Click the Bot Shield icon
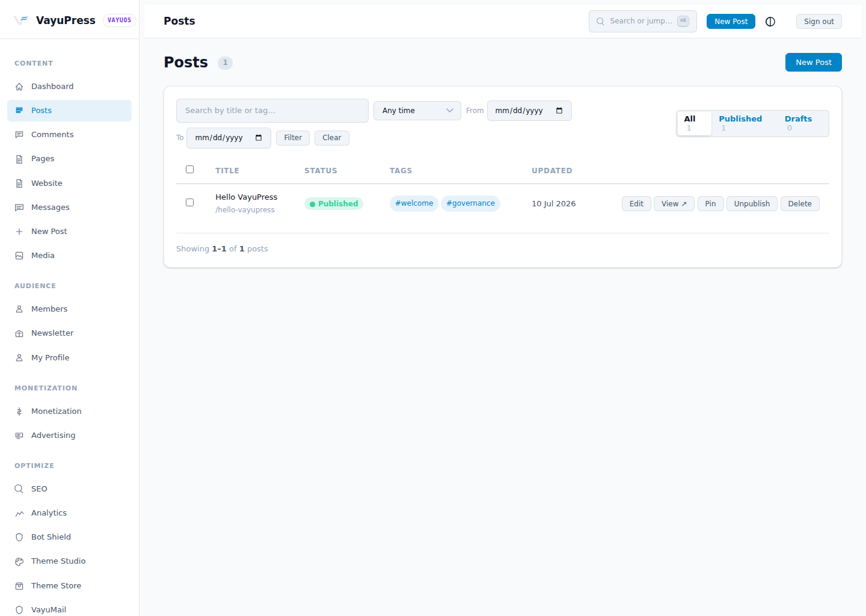Screen dimensions: 866x616 click(x=19, y=537)
